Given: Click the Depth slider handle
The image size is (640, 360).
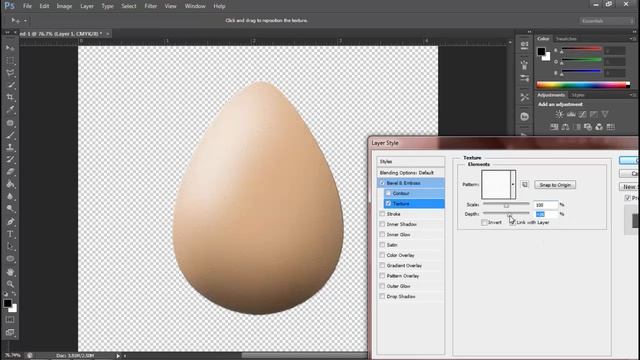Looking at the screenshot, I should [x=510, y=214].
